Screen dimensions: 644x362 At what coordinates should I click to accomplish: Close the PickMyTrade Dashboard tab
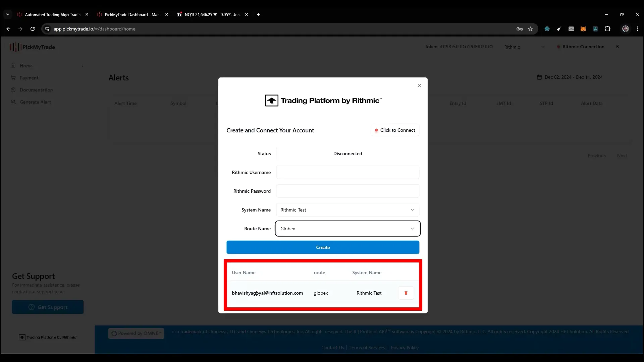coord(167,14)
